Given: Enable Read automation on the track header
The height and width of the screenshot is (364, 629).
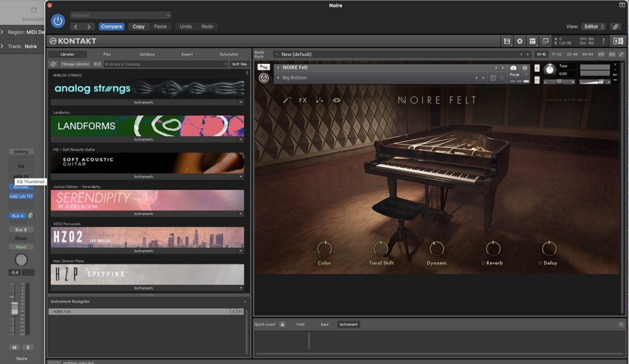Looking at the screenshot, I should pos(21,247).
